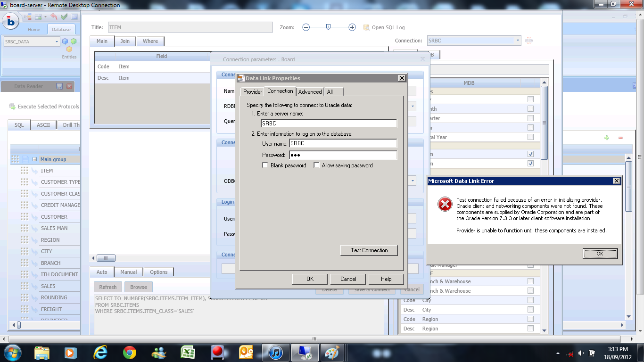Image resolution: width=644 pixels, height=362 pixels.
Task: Click the red undo arrow in Board toolbar
Action: tap(53, 17)
